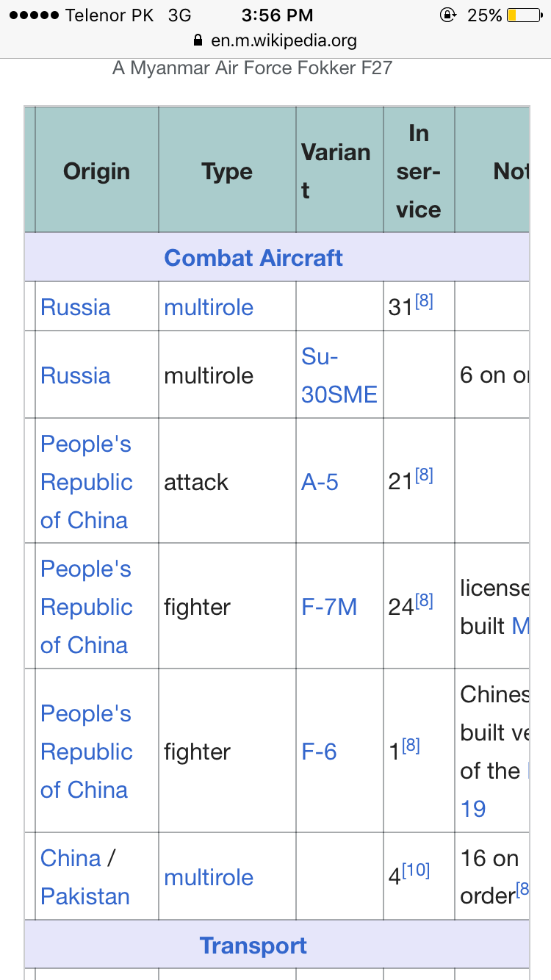Open People's Republic of China link in A-5 row
This screenshot has height=980, width=551.
87,481
